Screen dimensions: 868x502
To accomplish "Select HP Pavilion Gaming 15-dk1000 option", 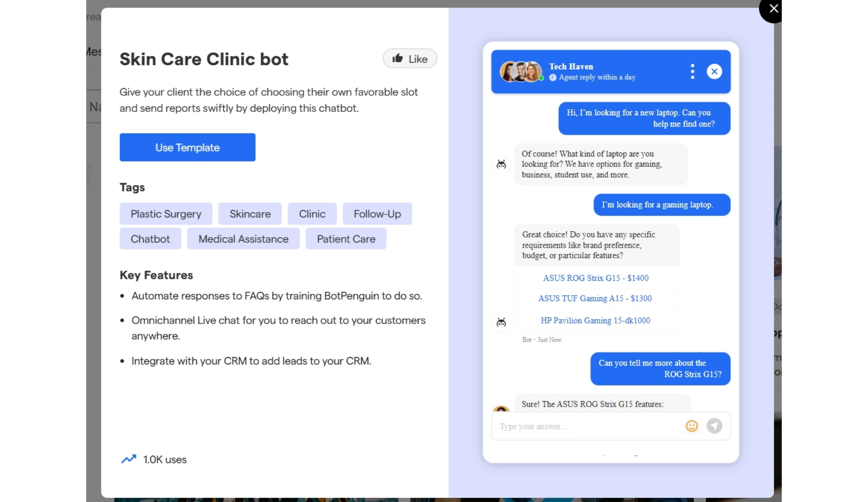I will click(595, 321).
